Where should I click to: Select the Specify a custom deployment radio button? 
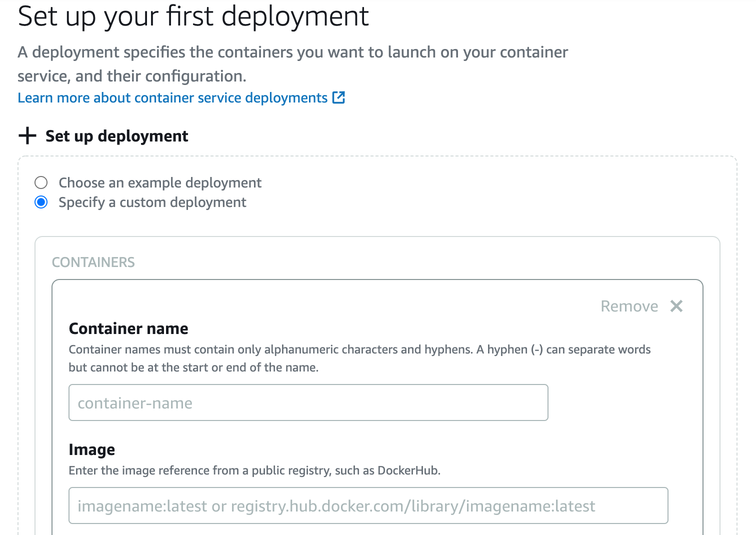pyautogui.click(x=41, y=202)
